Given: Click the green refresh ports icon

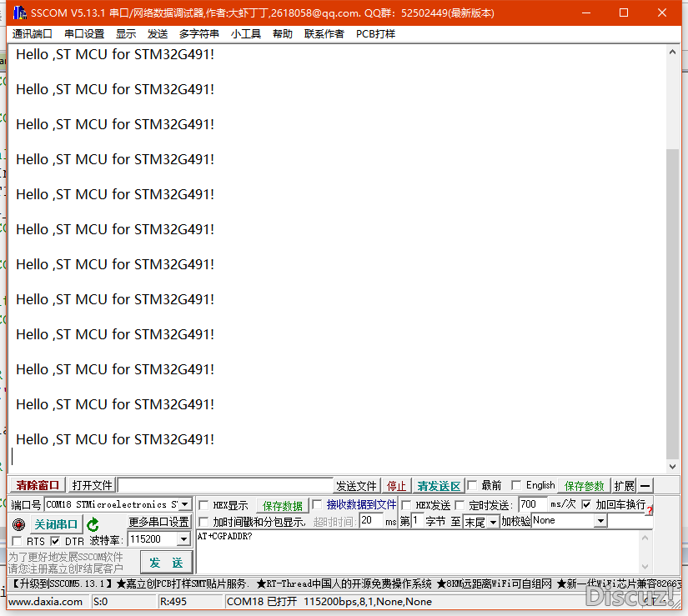Looking at the screenshot, I should (x=93, y=524).
